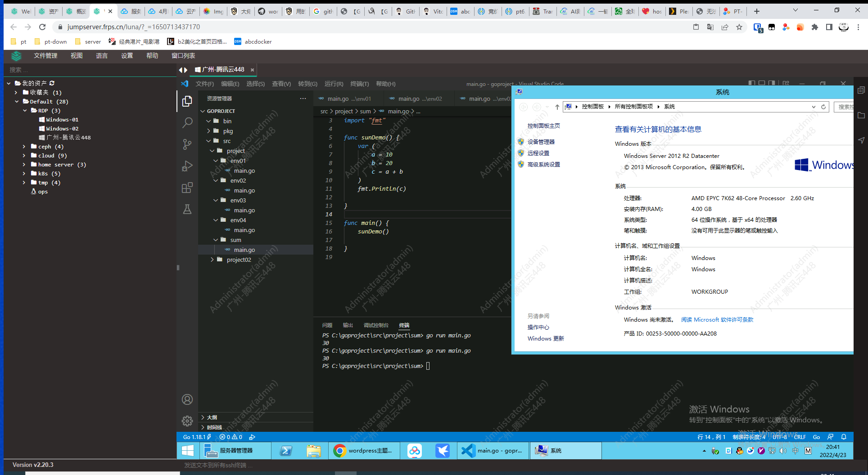
Task: Toggle VS Code secondary side bar layout
Action: click(x=772, y=83)
